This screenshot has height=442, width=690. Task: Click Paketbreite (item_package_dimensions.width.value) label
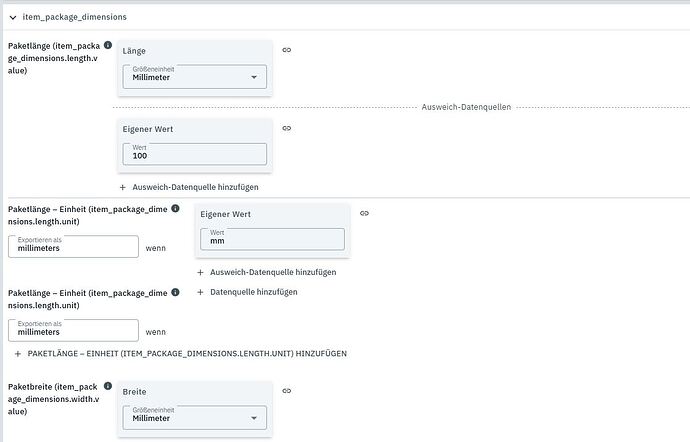coord(54,399)
